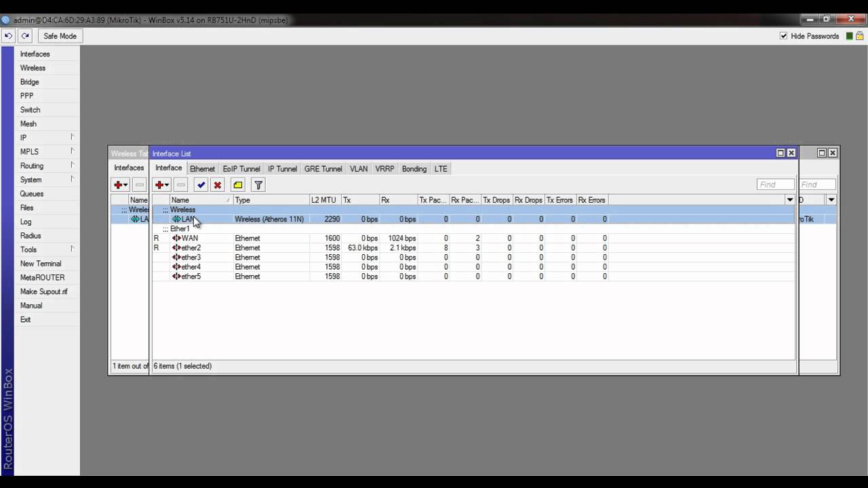868x488 pixels.
Task: Click the yellow padlock secure-connection icon
Action: [x=861, y=36]
